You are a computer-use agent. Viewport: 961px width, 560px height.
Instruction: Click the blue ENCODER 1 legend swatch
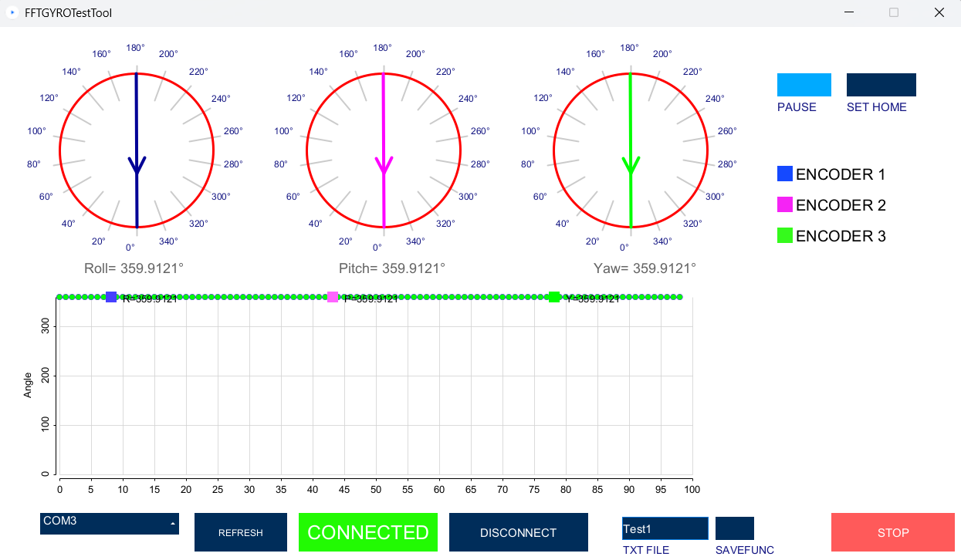click(784, 174)
